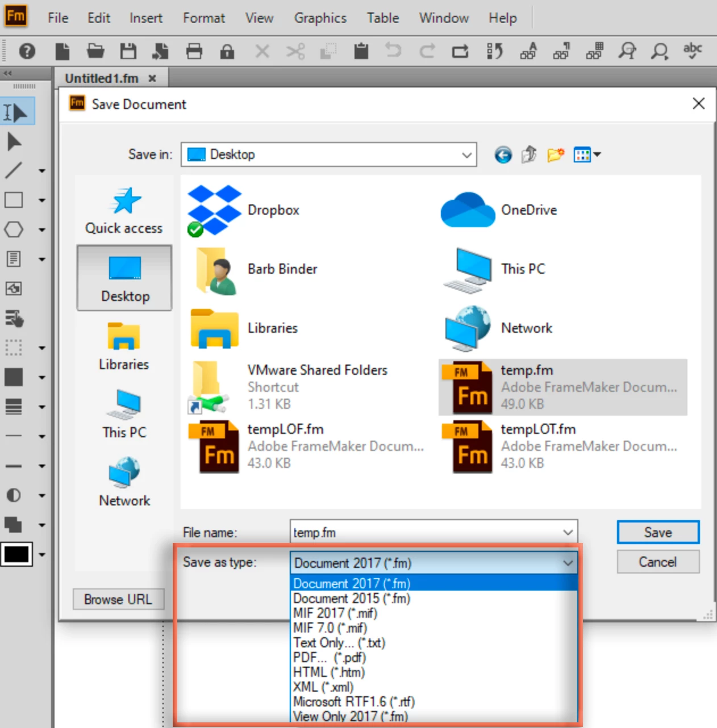Open the Window menu
Viewport: 717px width, 728px height.
(444, 18)
